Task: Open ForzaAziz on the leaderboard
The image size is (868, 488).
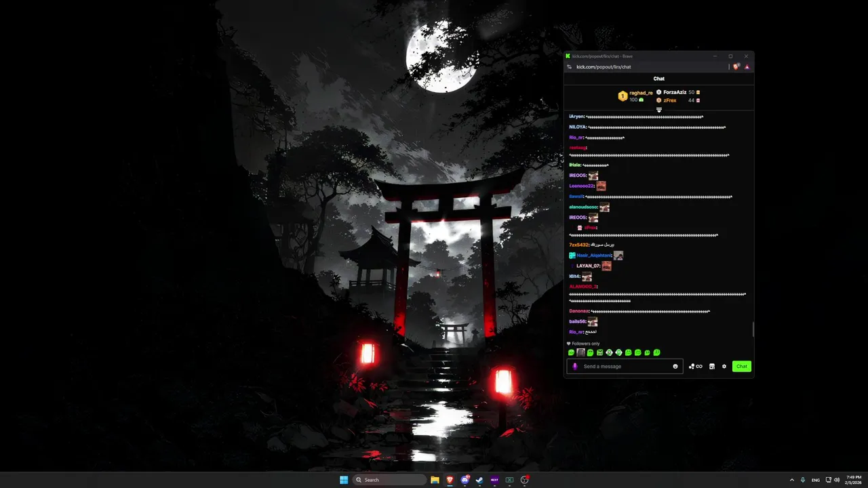Action: (675, 92)
